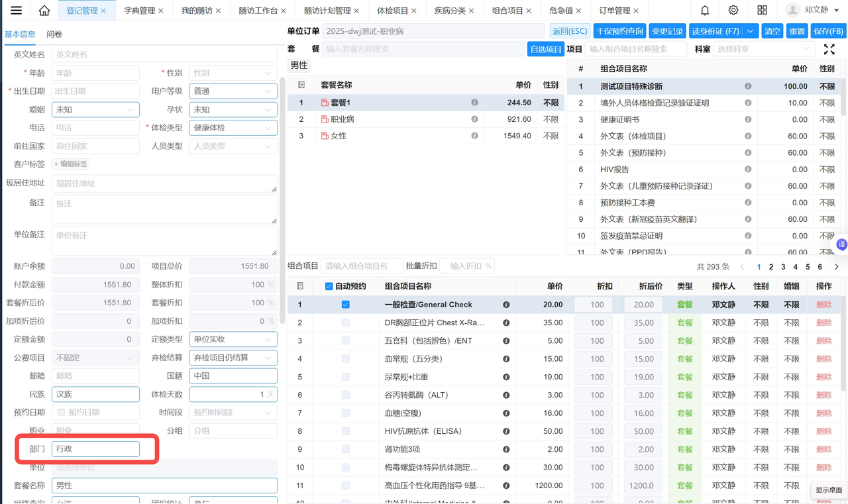Click the hamburger menu icon
The width and height of the screenshot is (848, 504).
[x=16, y=11]
